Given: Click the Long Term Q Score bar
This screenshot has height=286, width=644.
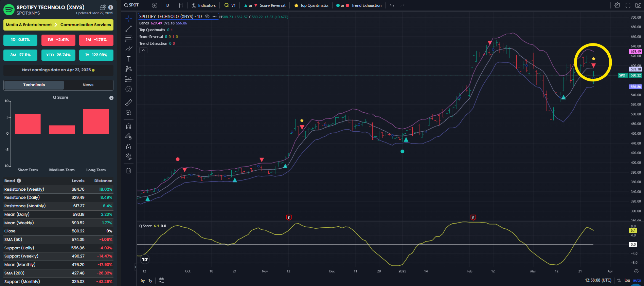Looking at the screenshot, I should click(x=96, y=121).
